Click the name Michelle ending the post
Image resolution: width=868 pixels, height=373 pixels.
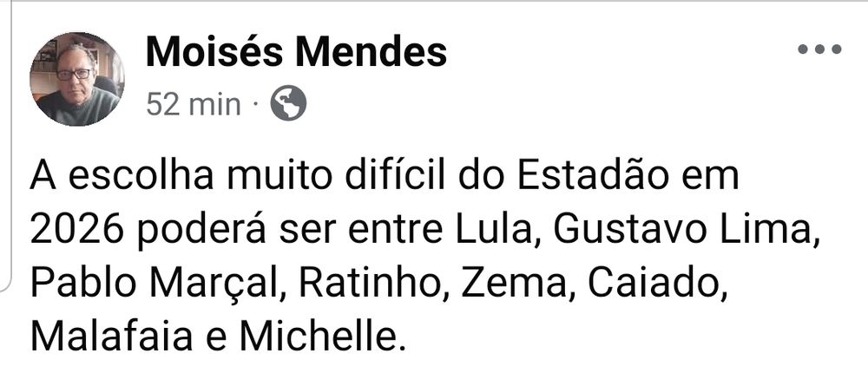click(x=313, y=337)
